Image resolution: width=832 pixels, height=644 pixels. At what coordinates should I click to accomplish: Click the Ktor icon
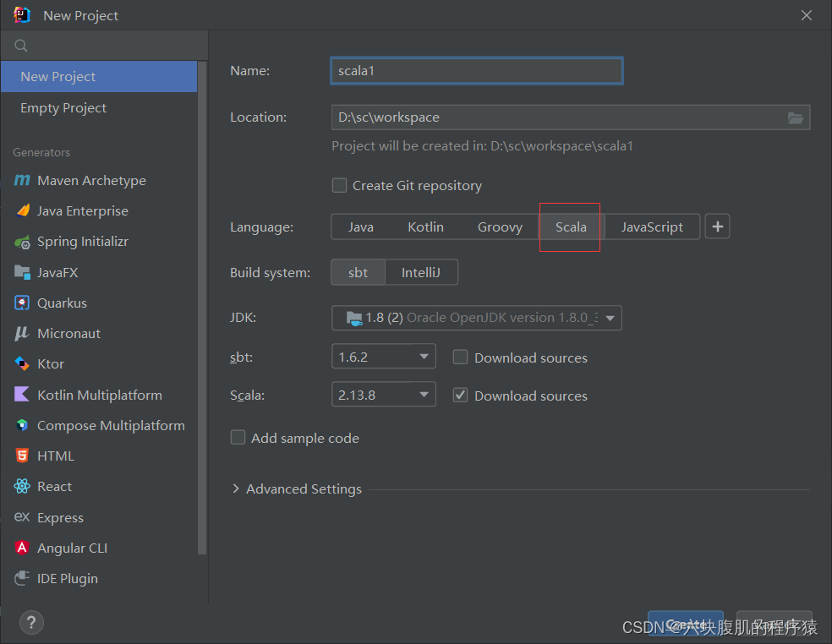[22, 364]
